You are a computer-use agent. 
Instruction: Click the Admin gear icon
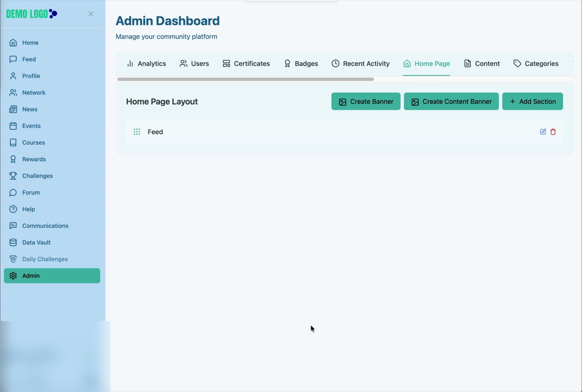[x=13, y=276]
